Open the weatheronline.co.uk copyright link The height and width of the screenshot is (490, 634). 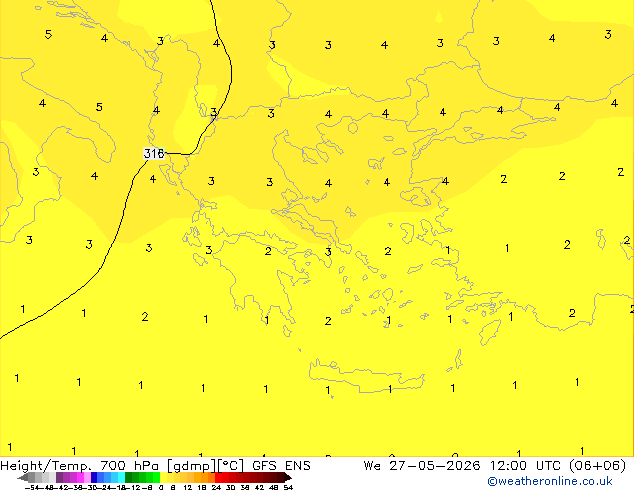coord(549,481)
